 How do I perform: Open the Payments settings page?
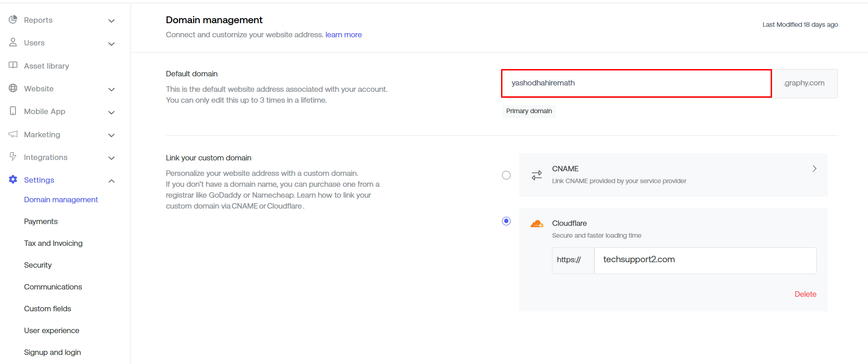41,221
